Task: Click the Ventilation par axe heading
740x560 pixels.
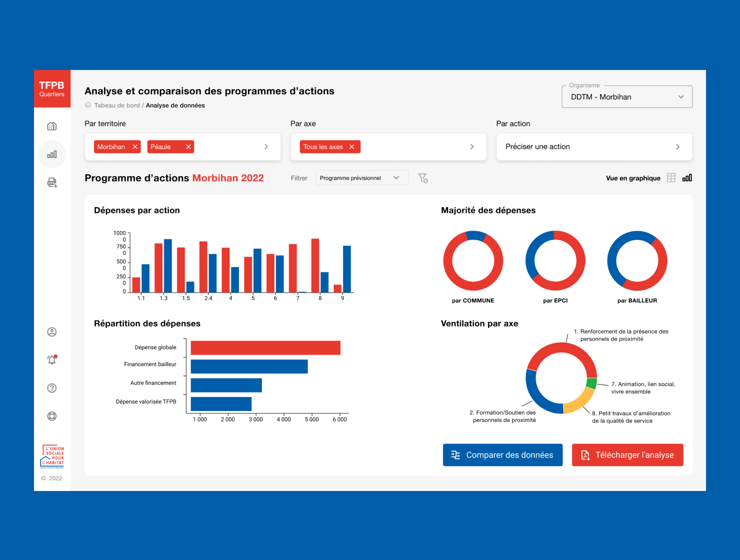Action: point(479,323)
